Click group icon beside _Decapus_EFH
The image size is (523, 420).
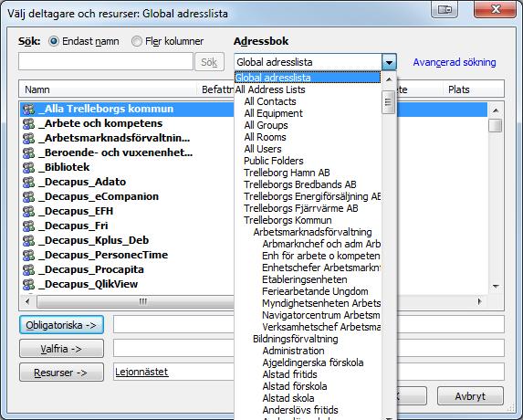click(28, 212)
